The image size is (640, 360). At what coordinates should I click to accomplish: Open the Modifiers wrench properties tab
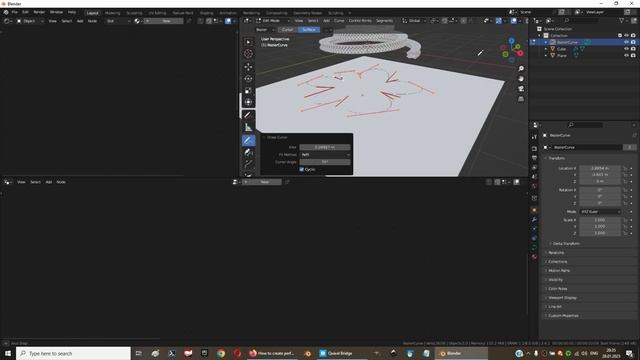pos(534,220)
